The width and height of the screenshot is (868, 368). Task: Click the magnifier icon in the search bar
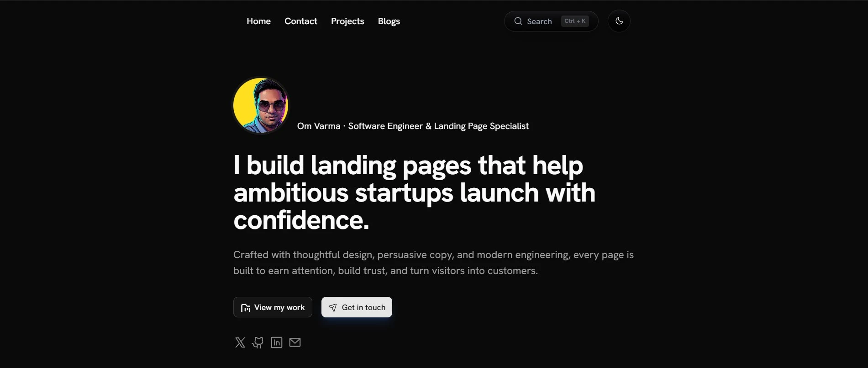click(x=518, y=21)
